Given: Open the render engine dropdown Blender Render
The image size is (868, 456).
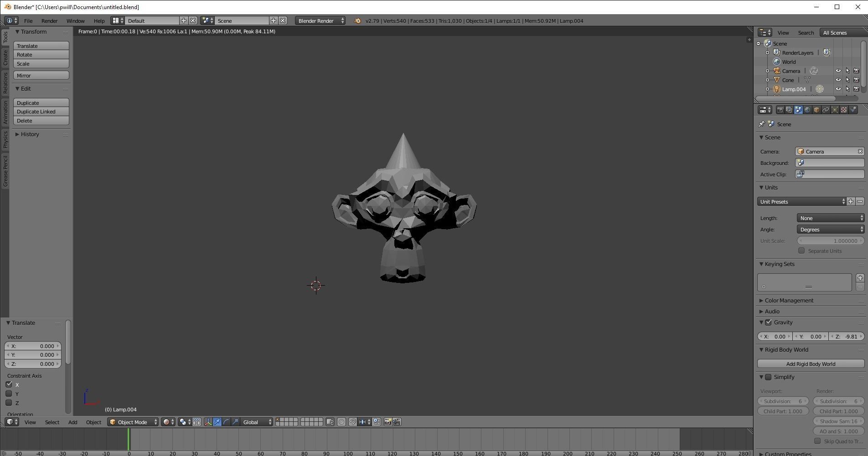Looking at the screenshot, I should coord(320,20).
